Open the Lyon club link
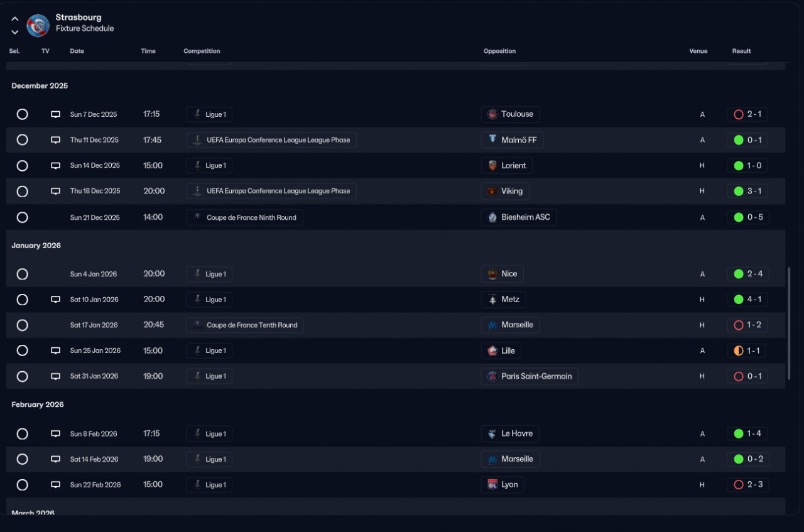The height and width of the screenshot is (532, 804). [x=503, y=485]
